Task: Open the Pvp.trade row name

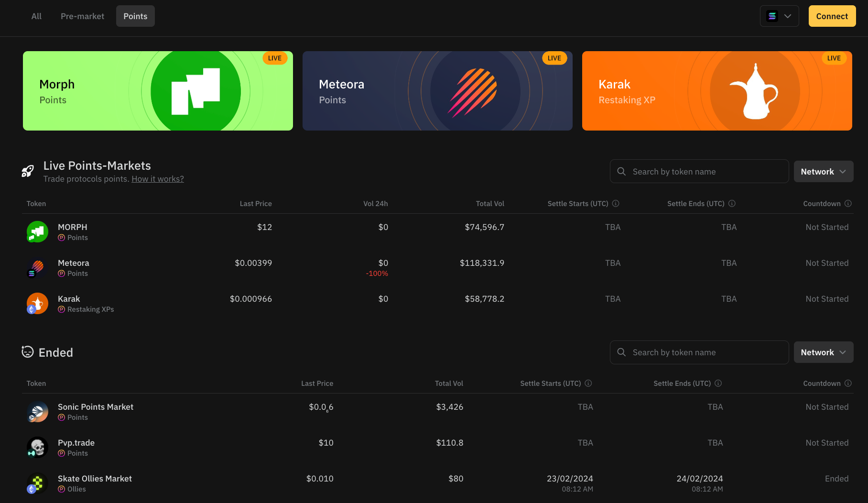Action: [76, 443]
